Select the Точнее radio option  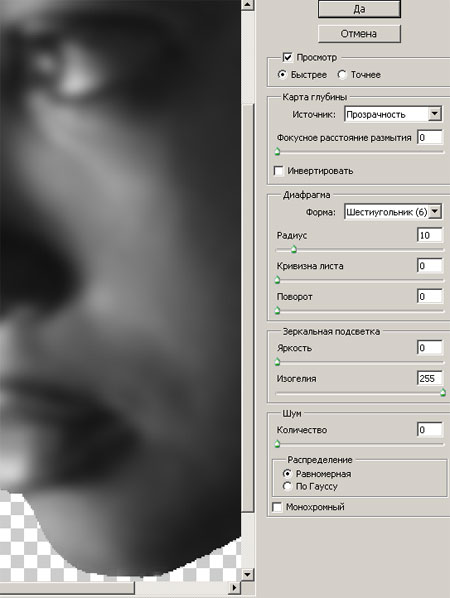(x=342, y=74)
